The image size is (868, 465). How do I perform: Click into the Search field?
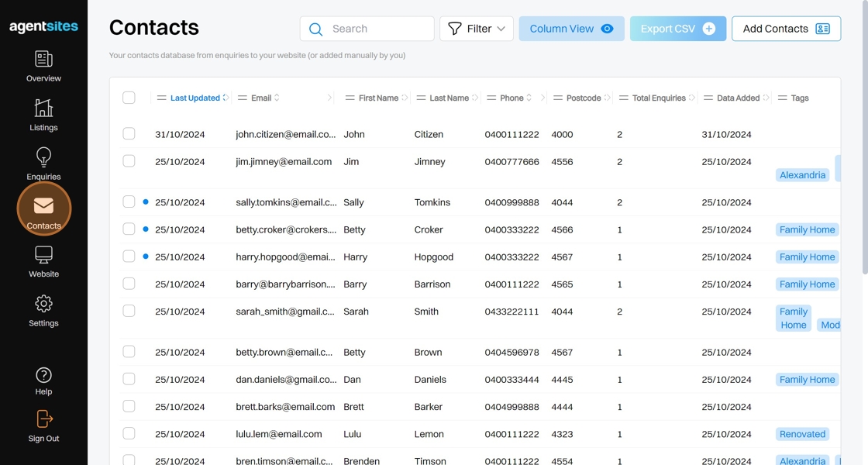[367, 29]
